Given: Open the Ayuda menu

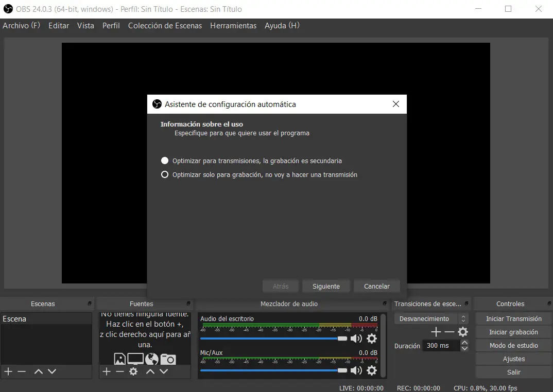Looking at the screenshot, I should pyautogui.click(x=282, y=25).
